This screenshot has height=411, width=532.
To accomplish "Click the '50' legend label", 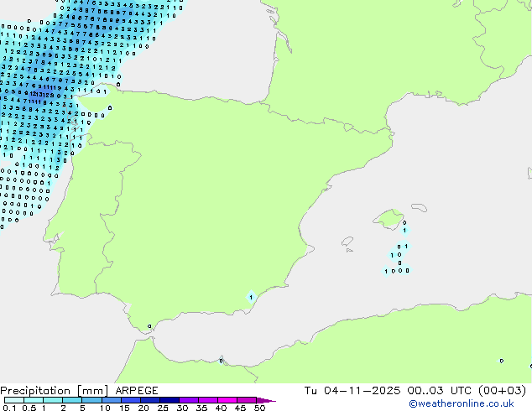I will coord(259,408).
